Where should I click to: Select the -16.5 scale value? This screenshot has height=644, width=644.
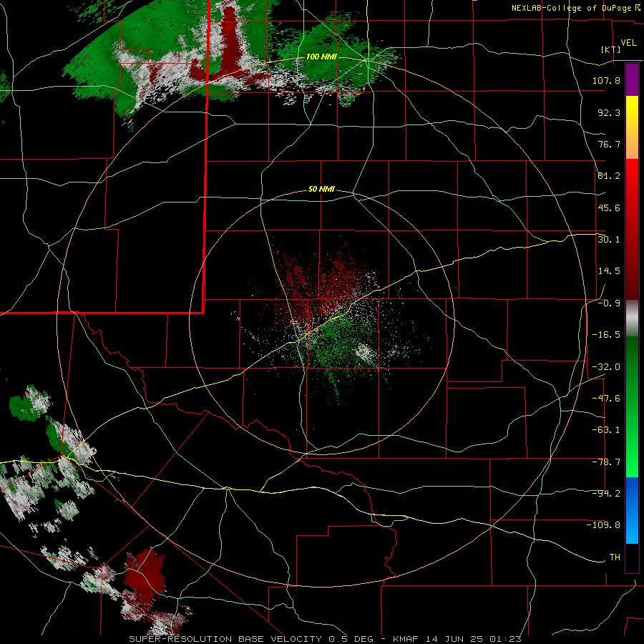pyautogui.click(x=606, y=335)
